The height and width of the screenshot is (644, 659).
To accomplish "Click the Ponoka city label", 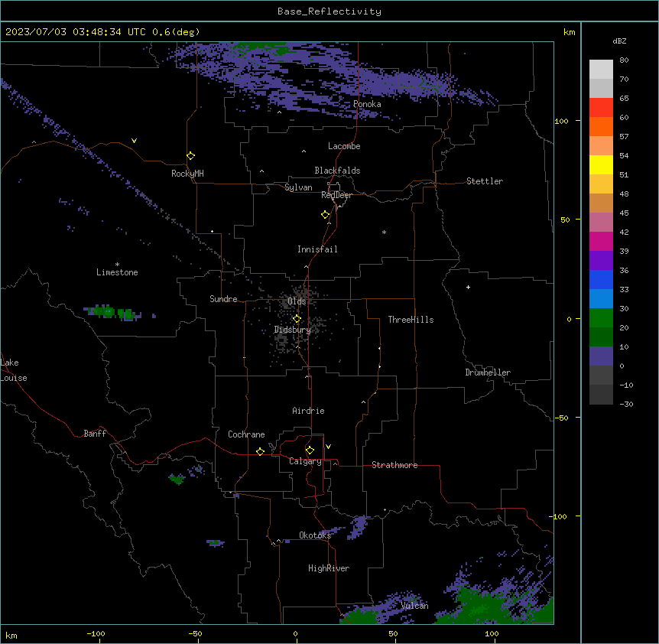I will coord(367,104).
